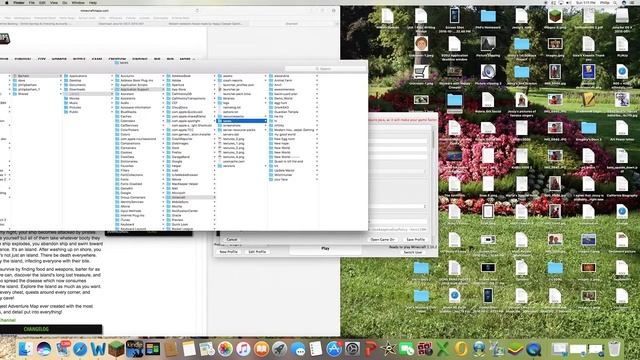The image size is (640, 360).
Task: Expand arrow beside Witchhunter world folder
Action: point(317,175)
